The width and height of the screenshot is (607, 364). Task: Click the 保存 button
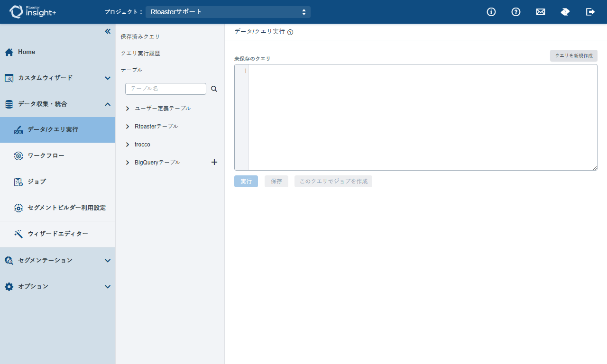(276, 182)
